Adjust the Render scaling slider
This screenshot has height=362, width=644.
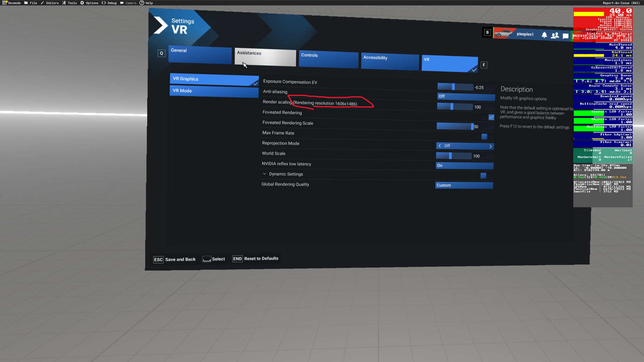click(x=454, y=107)
